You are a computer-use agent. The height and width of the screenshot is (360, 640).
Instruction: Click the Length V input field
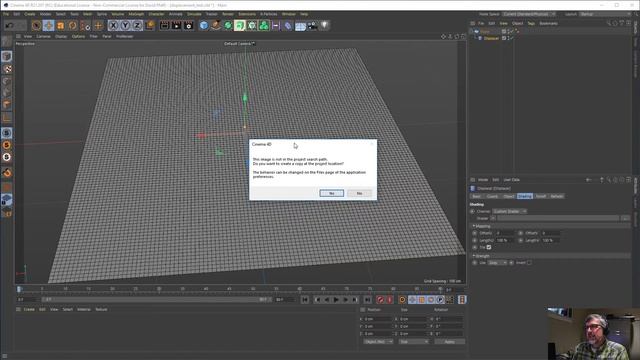click(x=550, y=240)
